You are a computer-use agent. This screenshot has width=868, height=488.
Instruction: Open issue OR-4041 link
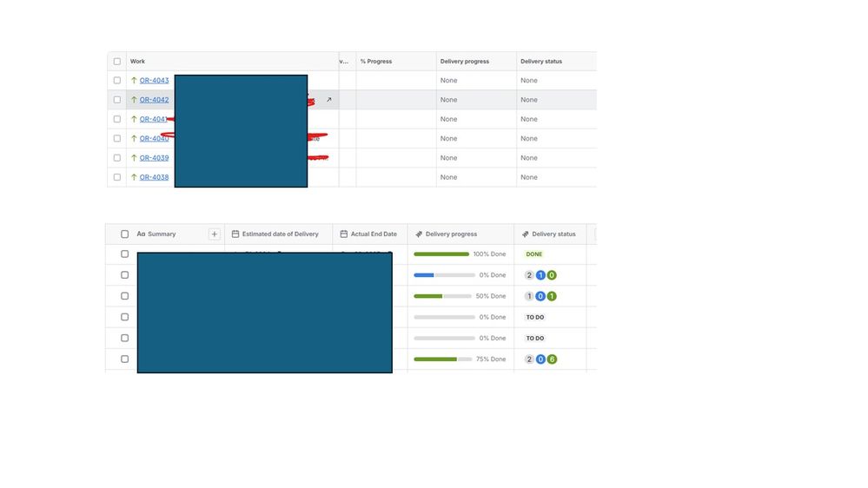(153, 119)
